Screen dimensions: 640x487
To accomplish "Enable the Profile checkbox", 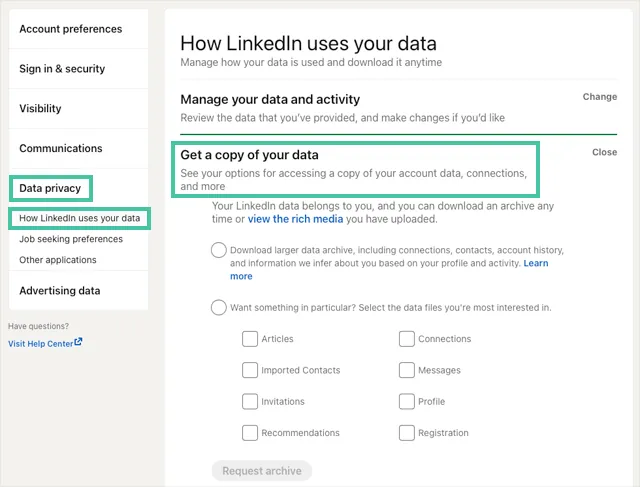I will pyautogui.click(x=407, y=402).
